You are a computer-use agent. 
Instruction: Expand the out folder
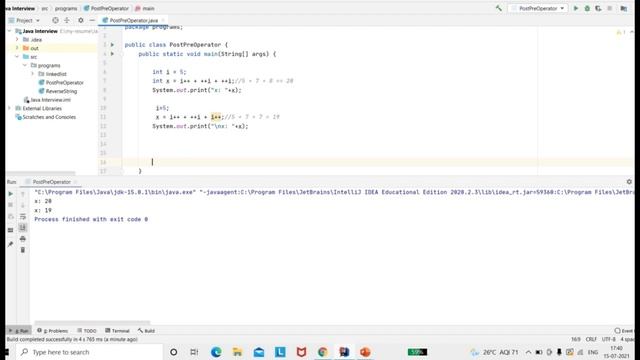[x=17, y=48]
